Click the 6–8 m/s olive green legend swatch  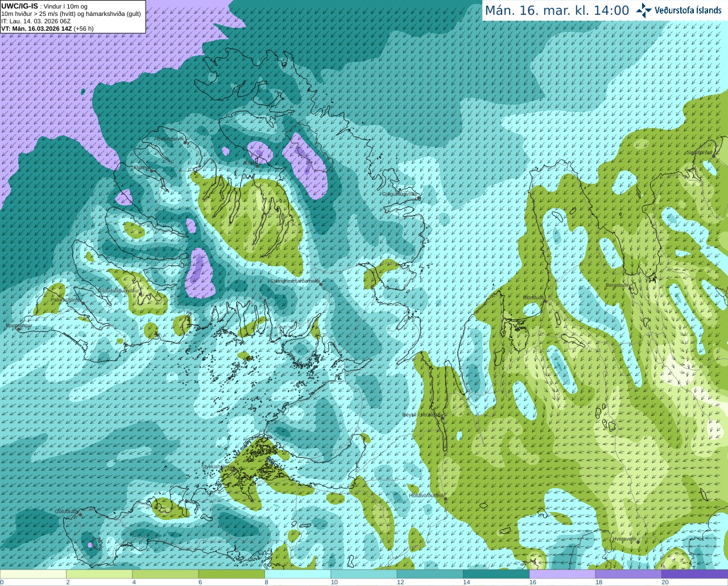(231, 574)
